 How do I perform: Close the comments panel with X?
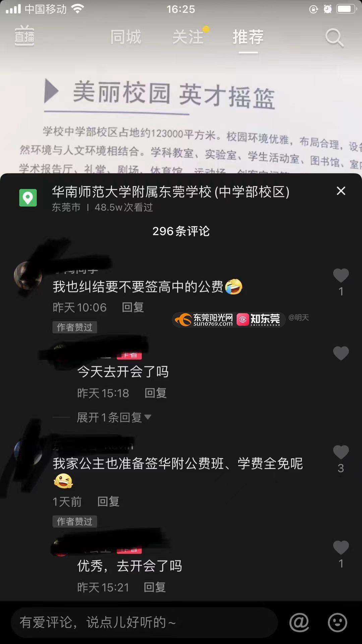[x=341, y=191]
